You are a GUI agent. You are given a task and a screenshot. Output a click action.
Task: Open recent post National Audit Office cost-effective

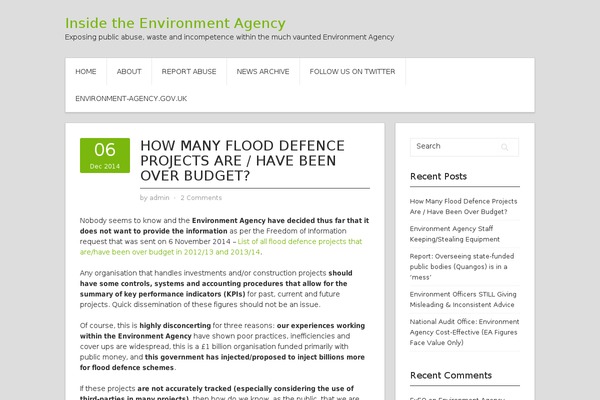(x=464, y=332)
